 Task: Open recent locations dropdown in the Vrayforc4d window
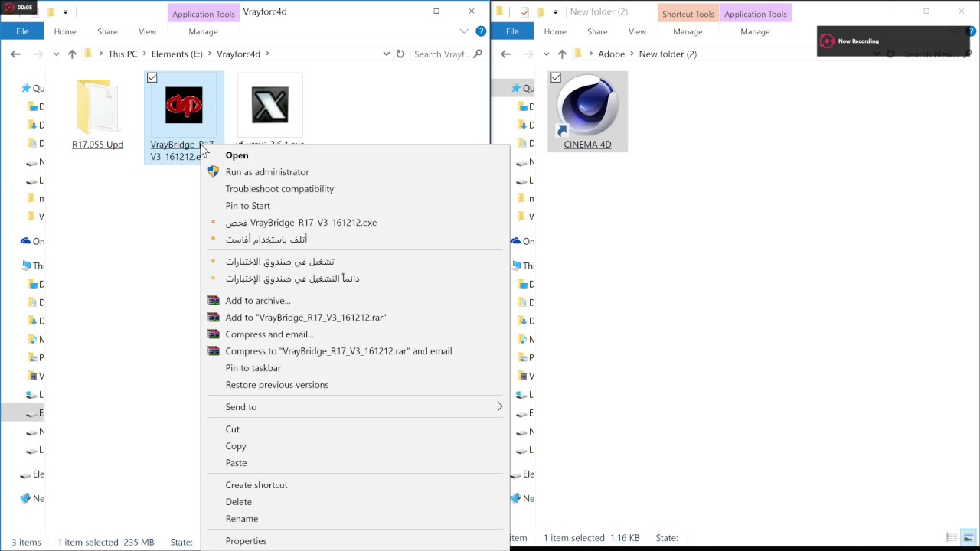pos(57,54)
